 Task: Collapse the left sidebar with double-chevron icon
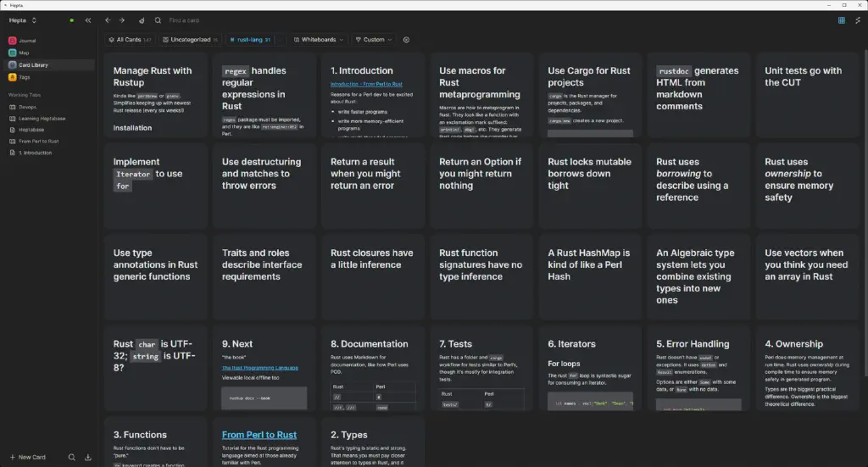pos(88,20)
